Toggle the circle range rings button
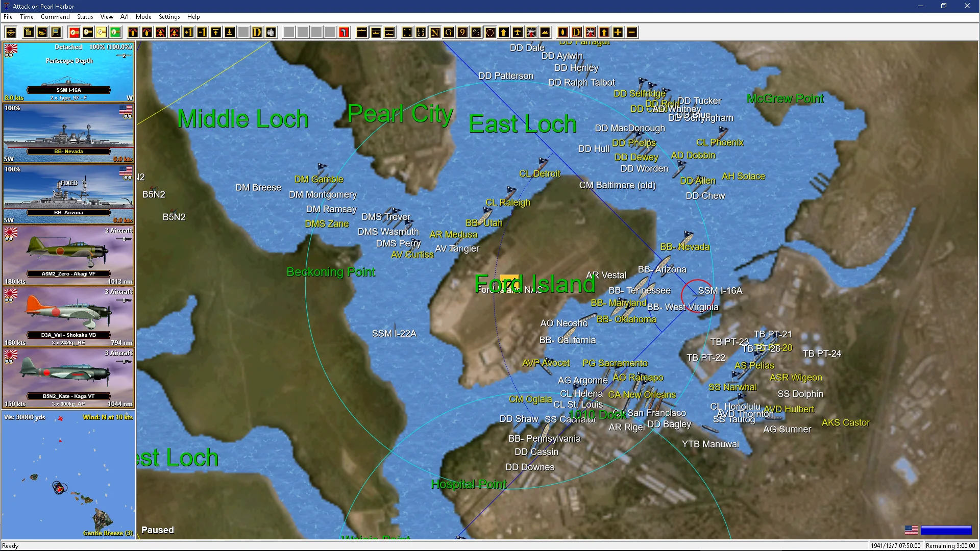The image size is (980, 551). coord(490,33)
